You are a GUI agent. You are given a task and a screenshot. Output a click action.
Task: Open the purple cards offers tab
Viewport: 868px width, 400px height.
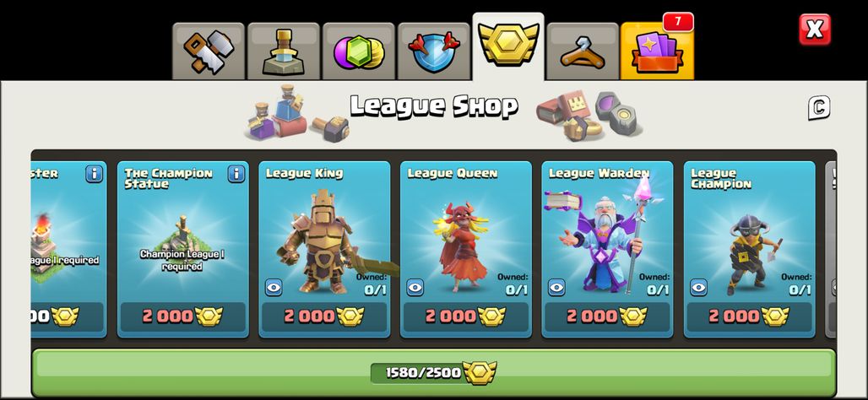click(657, 51)
